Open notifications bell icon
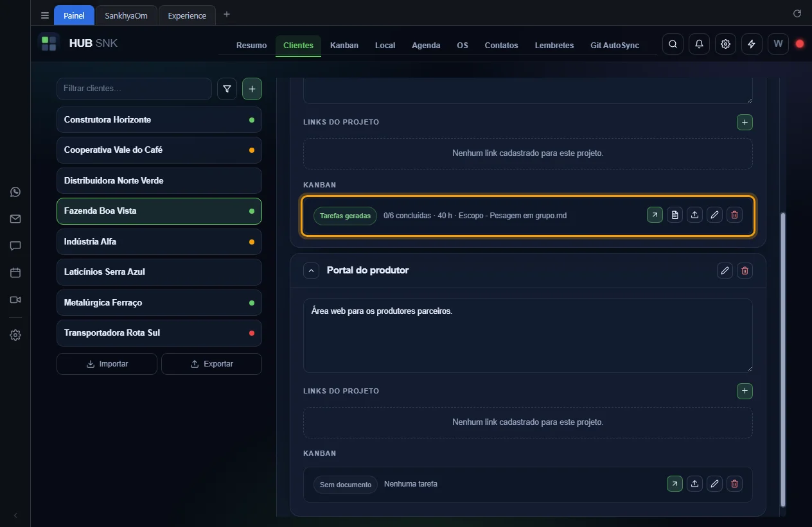This screenshot has width=812, height=527. [699, 44]
